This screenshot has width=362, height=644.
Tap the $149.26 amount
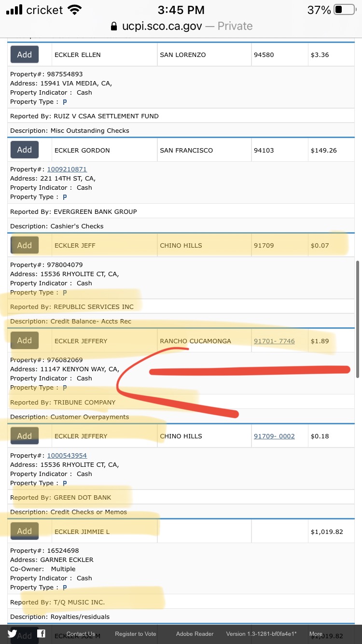pos(324,151)
